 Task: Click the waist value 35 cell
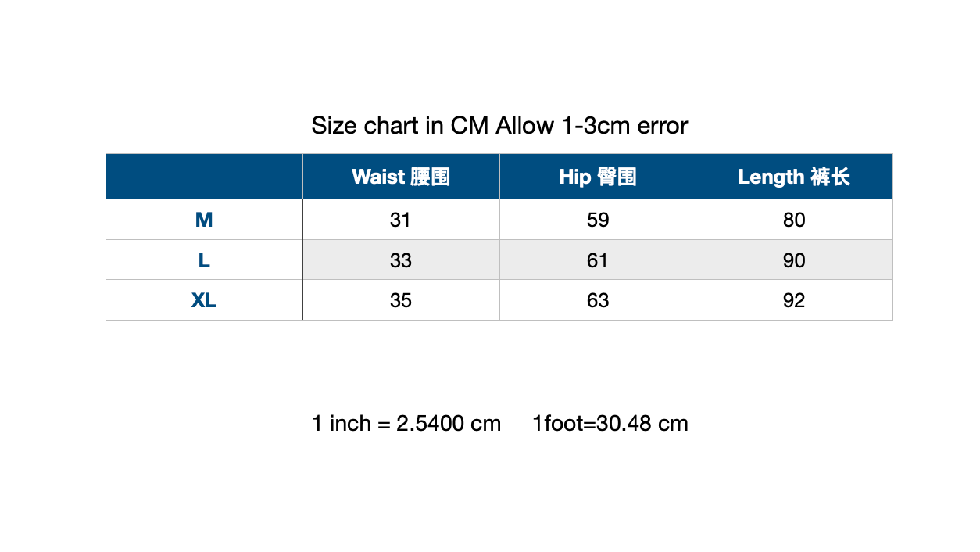point(401,300)
